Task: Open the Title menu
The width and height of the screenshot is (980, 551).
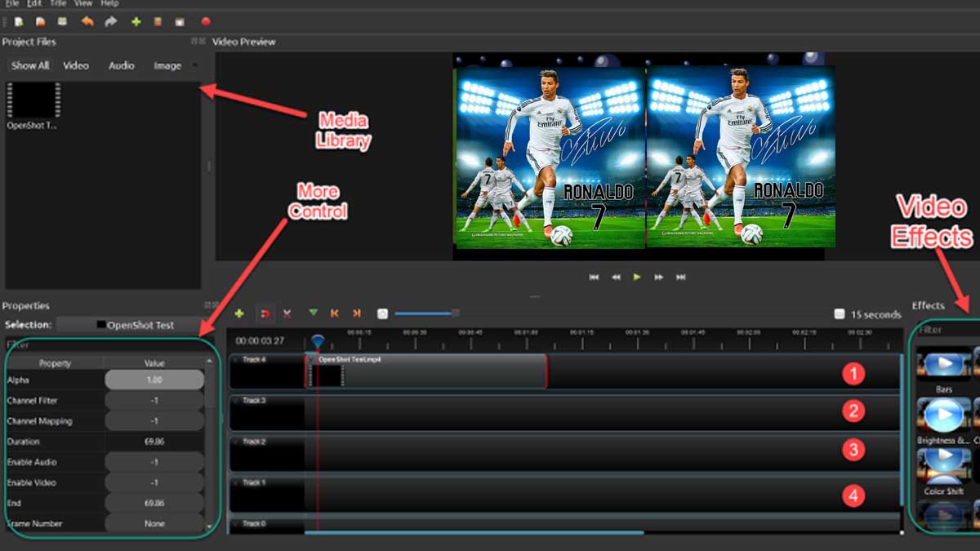Action: click(x=58, y=3)
